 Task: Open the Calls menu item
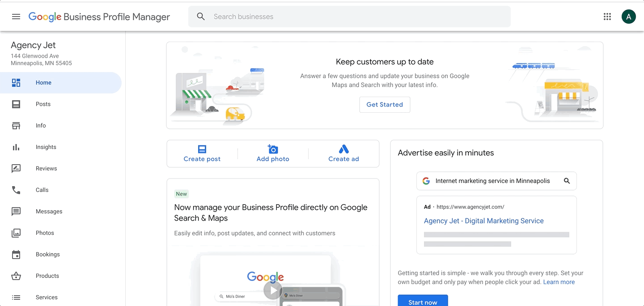pyautogui.click(x=61, y=190)
